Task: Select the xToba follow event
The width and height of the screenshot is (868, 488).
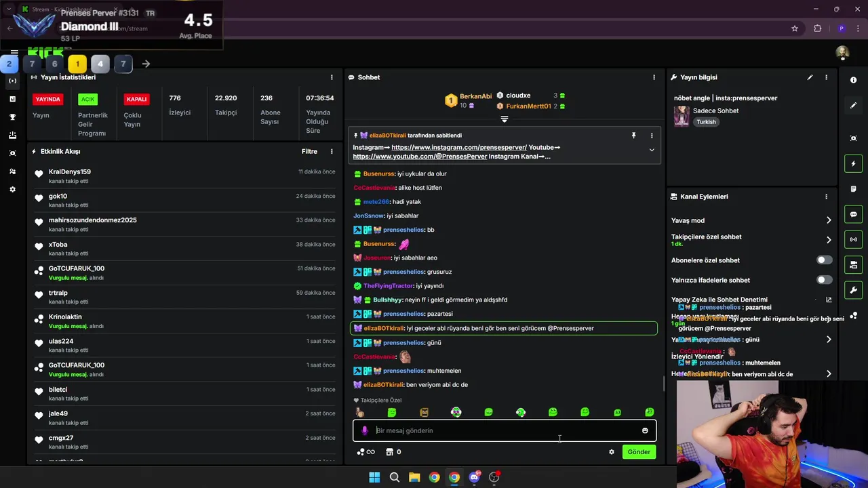Action: (185, 249)
